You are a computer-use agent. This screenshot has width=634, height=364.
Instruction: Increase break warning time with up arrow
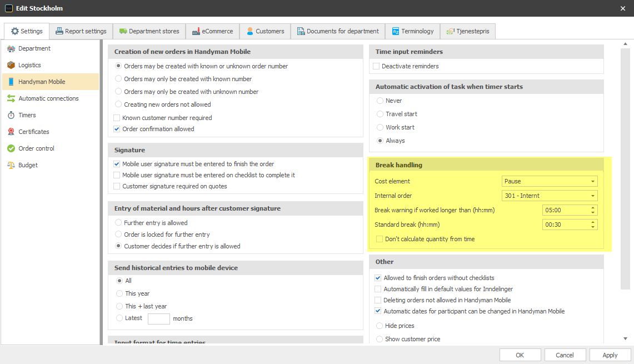(593, 208)
